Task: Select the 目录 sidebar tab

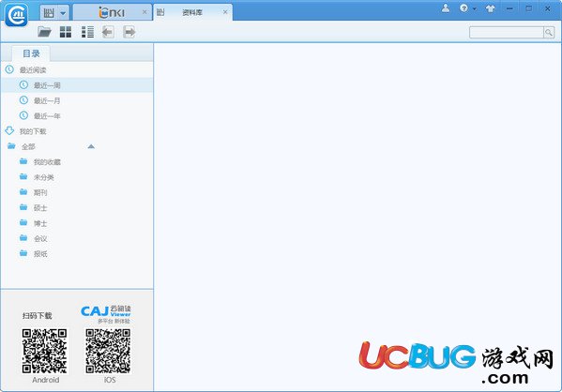Action: 31,53
